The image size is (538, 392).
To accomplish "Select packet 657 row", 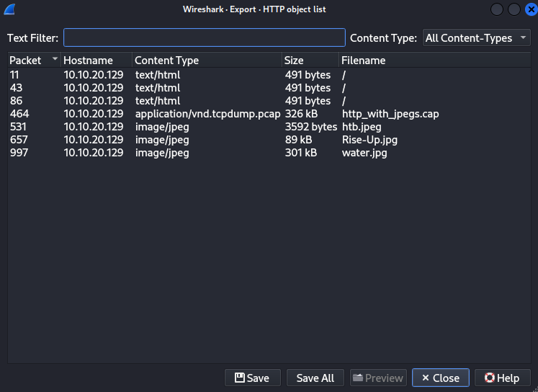I will pyautogui.click(x=269, y=140).
